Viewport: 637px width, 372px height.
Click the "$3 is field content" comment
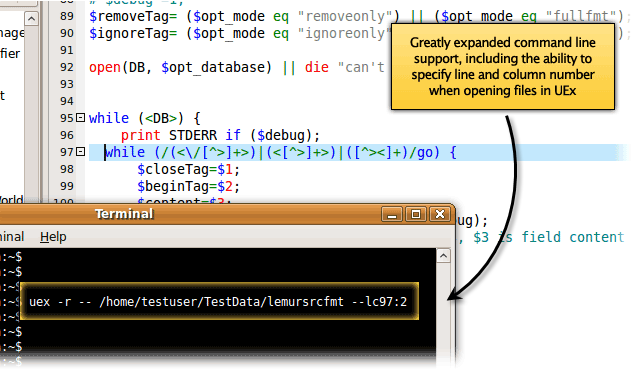548,237
